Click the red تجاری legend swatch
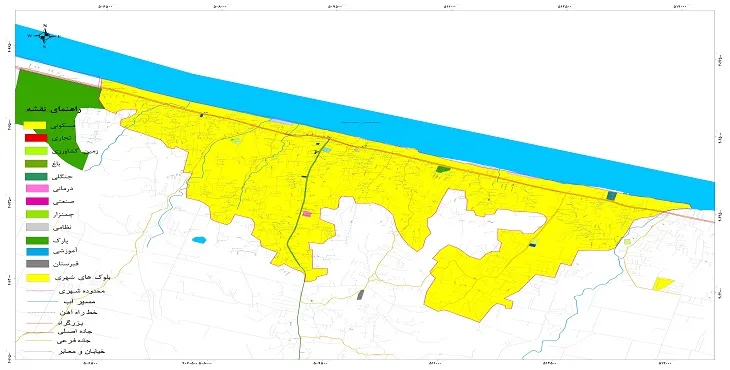This screenshot has width=730, height=370. [36, 138]
